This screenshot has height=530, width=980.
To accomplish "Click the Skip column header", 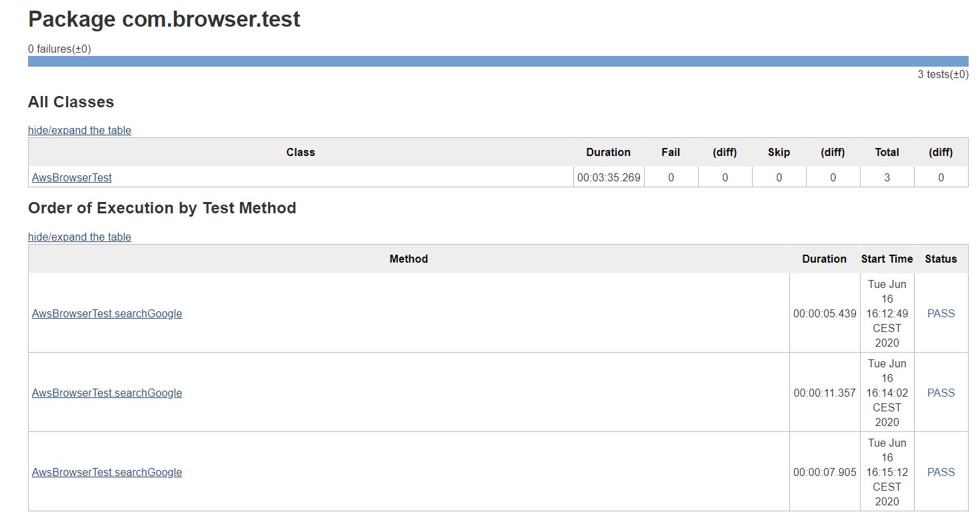I will [779, 152].
